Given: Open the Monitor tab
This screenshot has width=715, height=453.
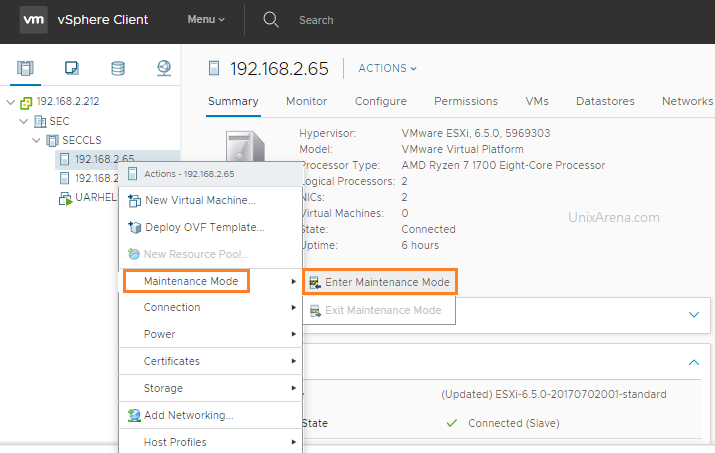Looking at the screenshot, I should coord(306,101).
